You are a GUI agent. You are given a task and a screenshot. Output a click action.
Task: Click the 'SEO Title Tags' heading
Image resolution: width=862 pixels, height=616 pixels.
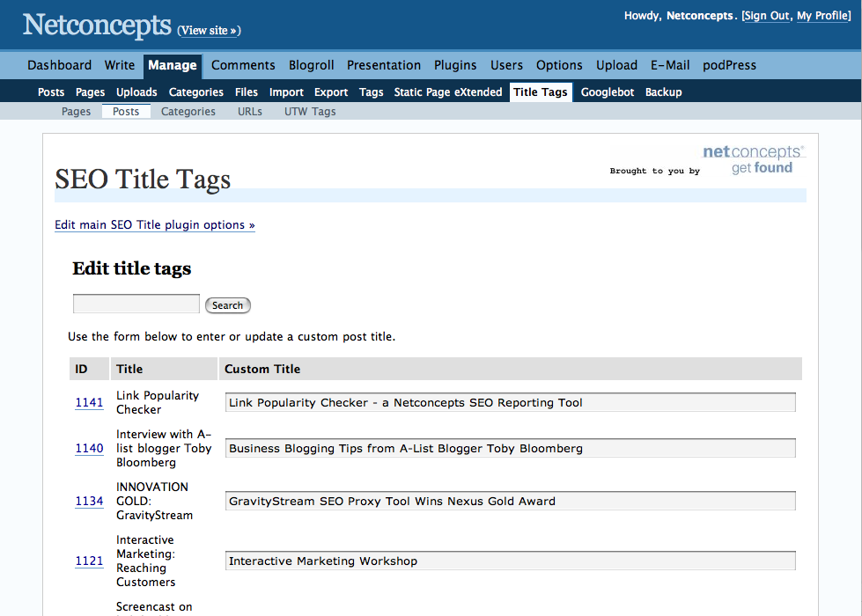143,180
